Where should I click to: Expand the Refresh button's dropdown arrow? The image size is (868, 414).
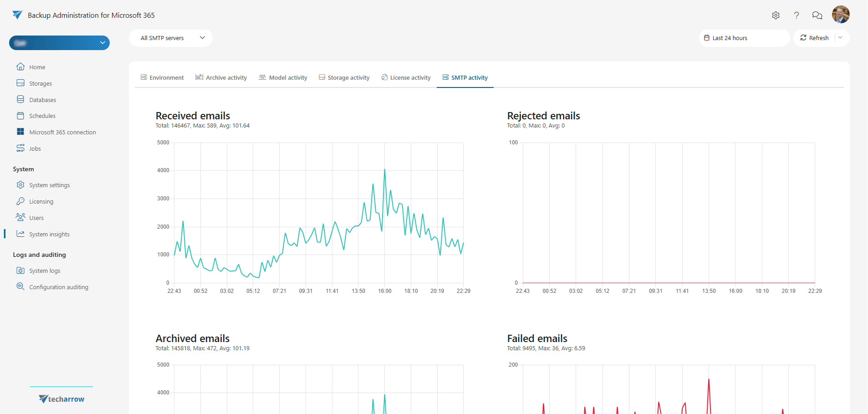click(x=841, y=38)
